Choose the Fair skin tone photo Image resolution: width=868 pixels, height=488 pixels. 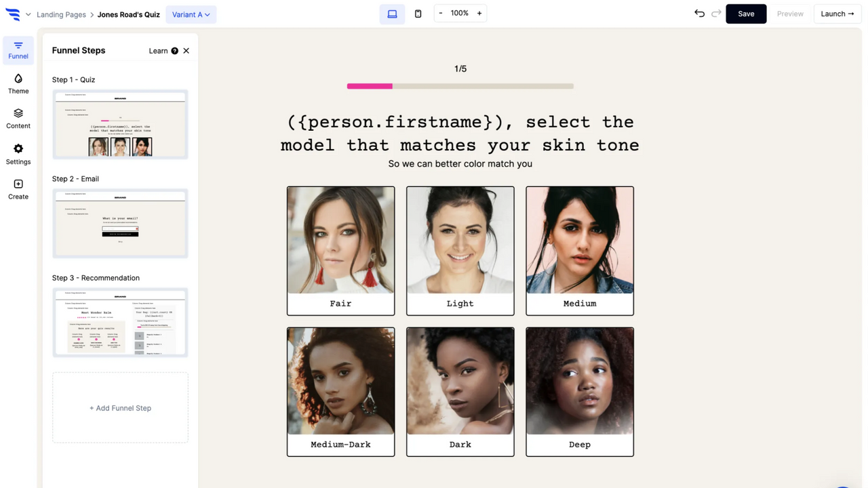tap(340, 240)
